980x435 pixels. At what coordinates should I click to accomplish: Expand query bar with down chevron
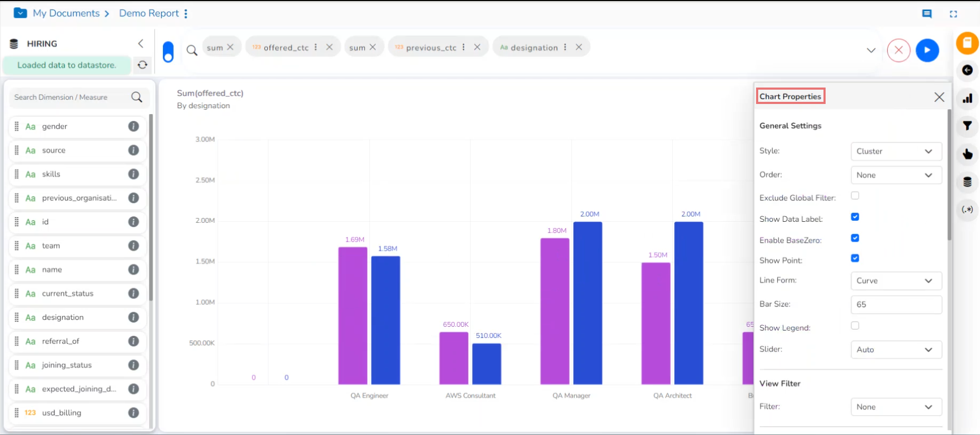[871, 50]
